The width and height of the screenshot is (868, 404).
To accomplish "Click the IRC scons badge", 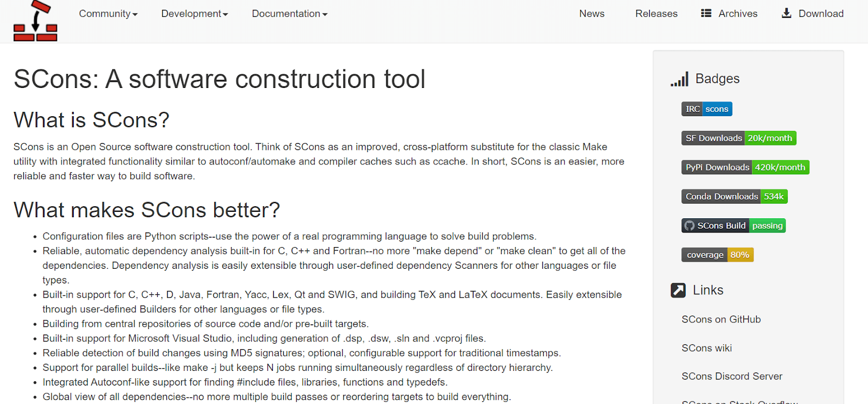I will (707, 109).
